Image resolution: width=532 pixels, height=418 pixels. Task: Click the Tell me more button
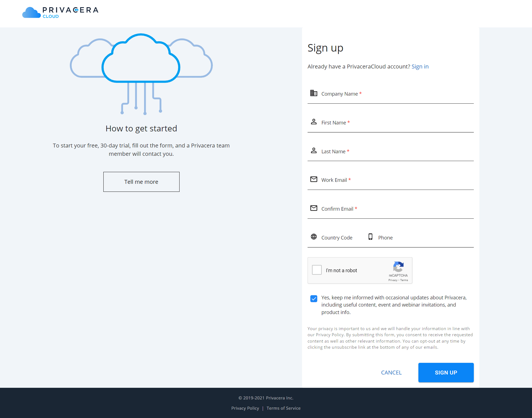pos(141,182)
